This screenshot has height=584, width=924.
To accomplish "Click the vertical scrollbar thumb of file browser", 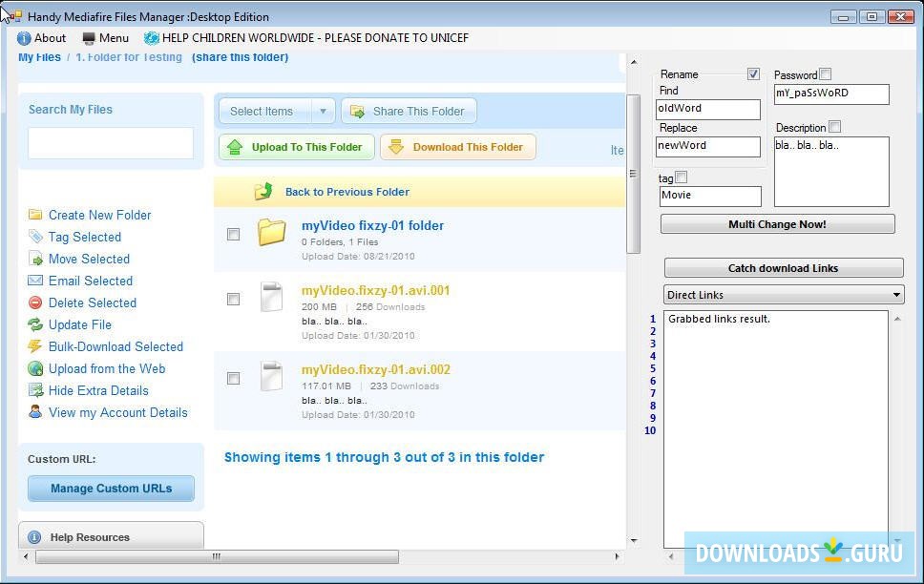I will 634,174.
